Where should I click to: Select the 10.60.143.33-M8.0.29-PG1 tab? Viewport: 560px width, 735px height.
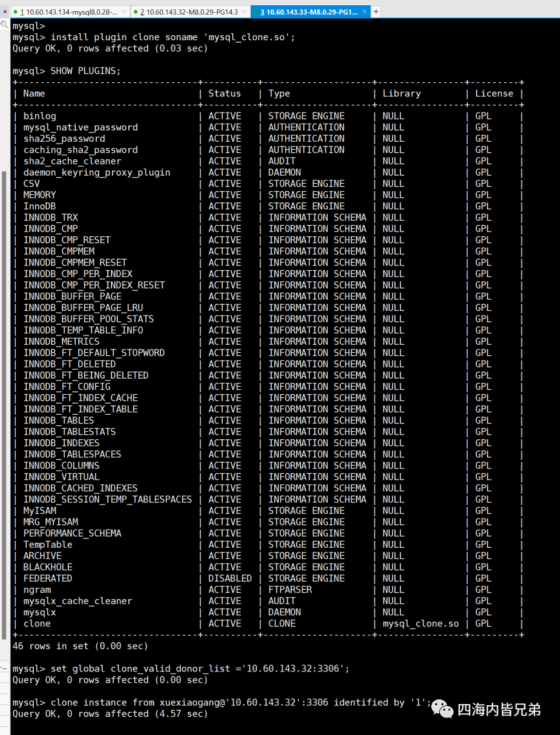[x=311, y=12]
